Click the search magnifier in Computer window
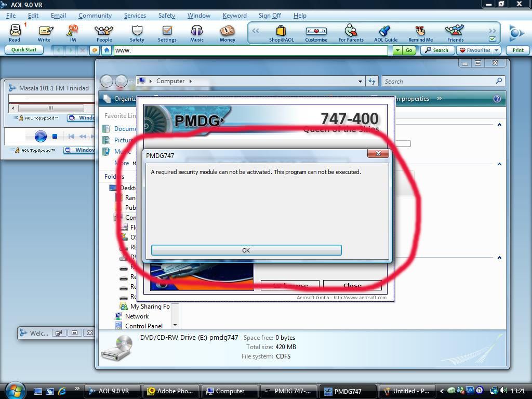 (x=499, y=81)
